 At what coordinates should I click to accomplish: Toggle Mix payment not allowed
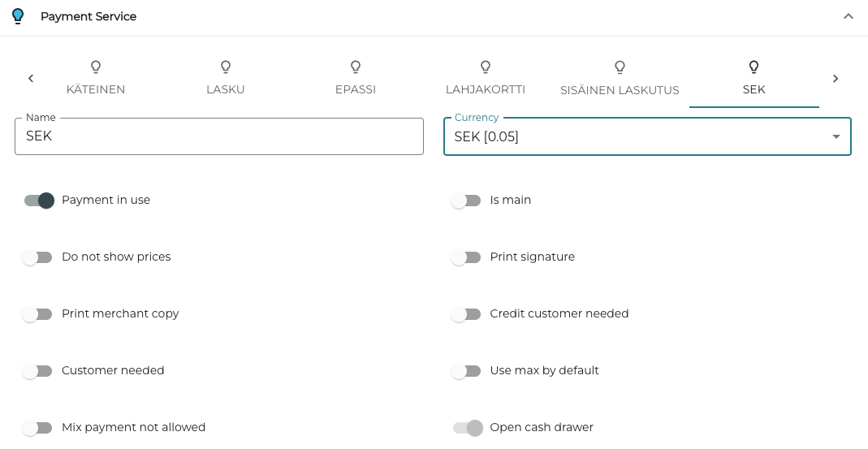(37, 428)
